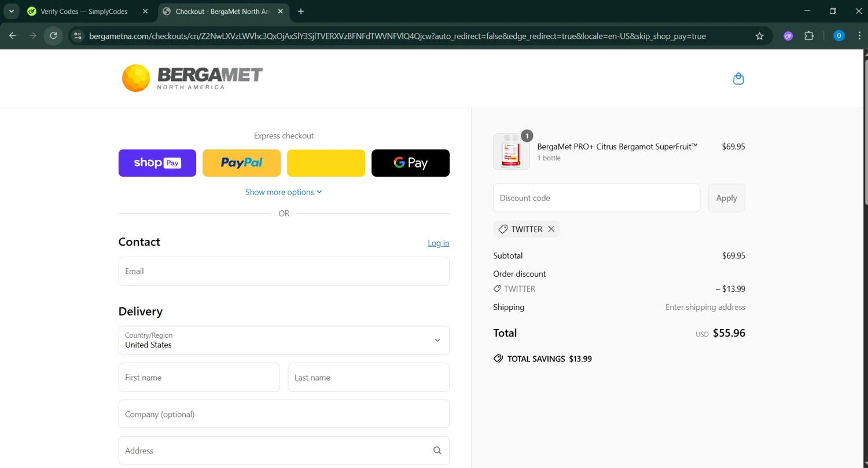
Task: Go back to the previous page
Action: pos(13,36)
